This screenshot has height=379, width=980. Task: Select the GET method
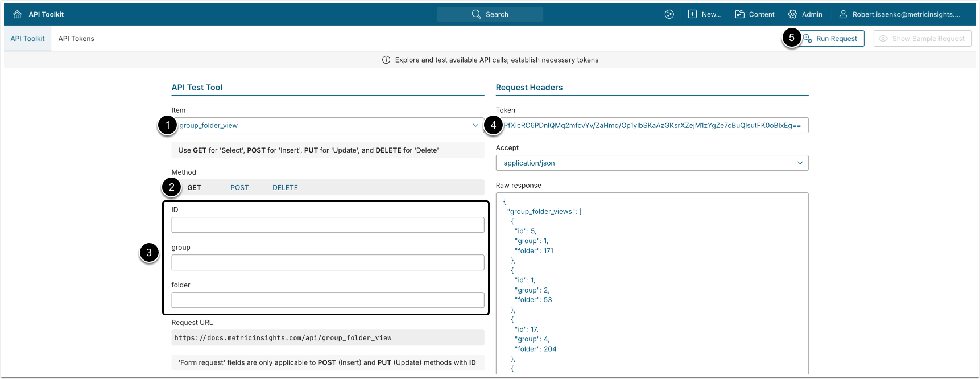tap(194, 187)
